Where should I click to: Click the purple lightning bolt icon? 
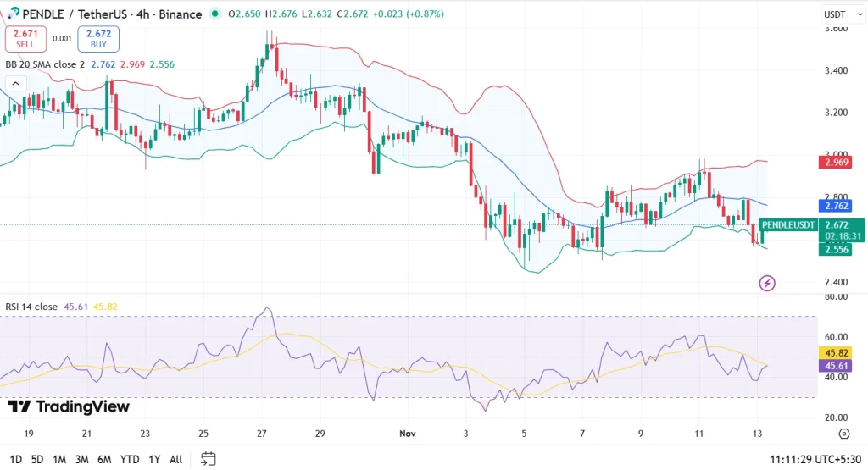coord(768,283)
